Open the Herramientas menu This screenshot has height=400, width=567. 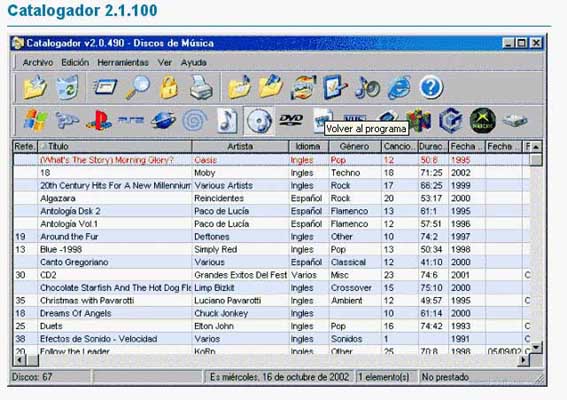[123, 63]
